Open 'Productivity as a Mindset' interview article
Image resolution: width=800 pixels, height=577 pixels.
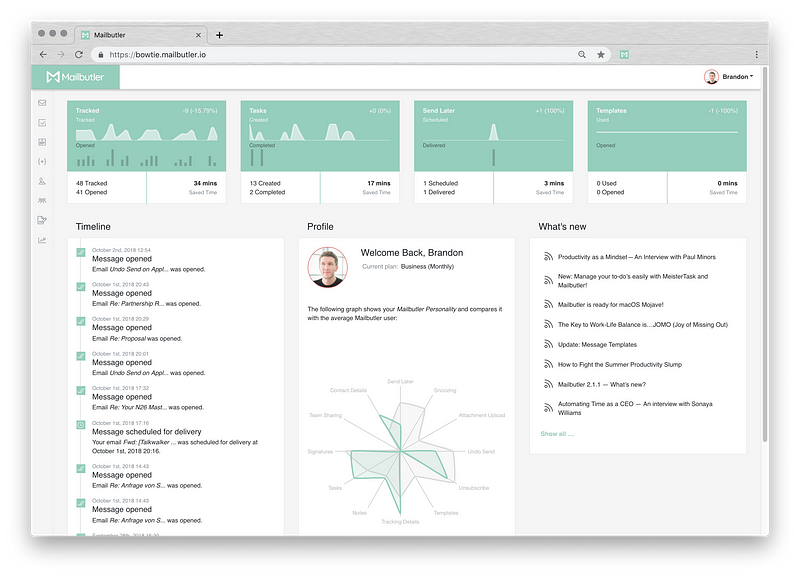coord(636,257)
